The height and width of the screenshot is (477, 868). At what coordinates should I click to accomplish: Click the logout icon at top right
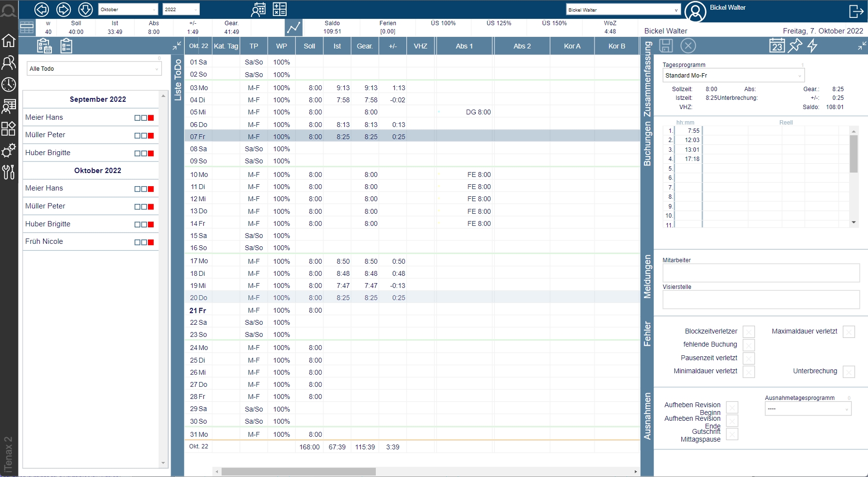pyautogui.click(x=856, y=11)
